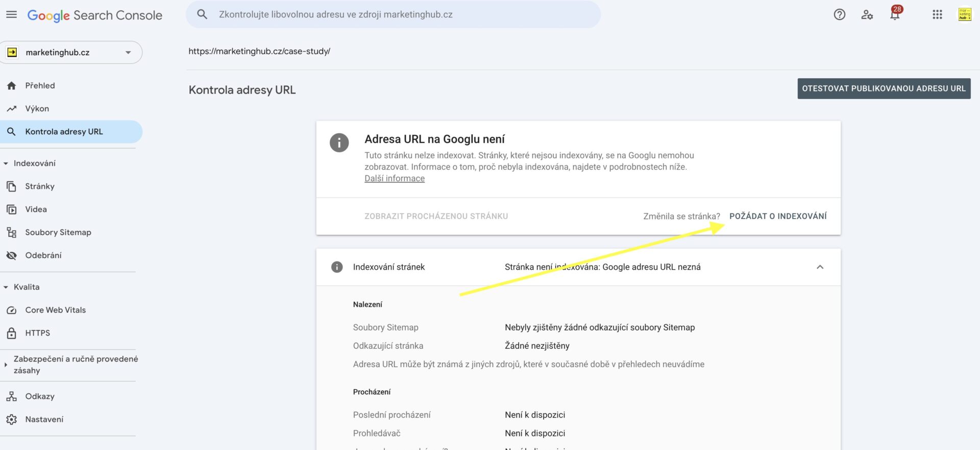The image size is (980, 450).
Task: Click the Core Web Vitals gauge icon
Action: click(x=12, y=310)
